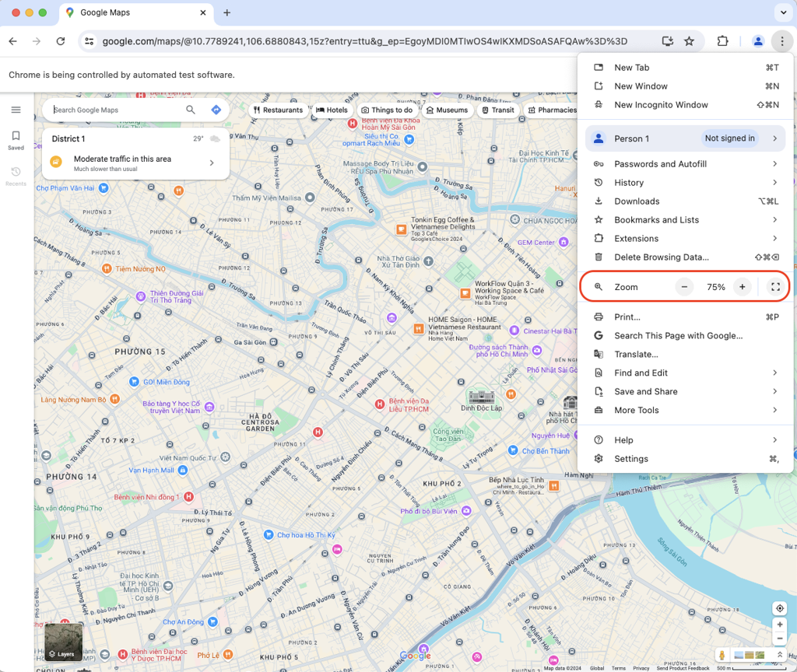Viewport: 797px width, 672px height.
Task: Select the Street View pegman
Action: tap(721, 656)
